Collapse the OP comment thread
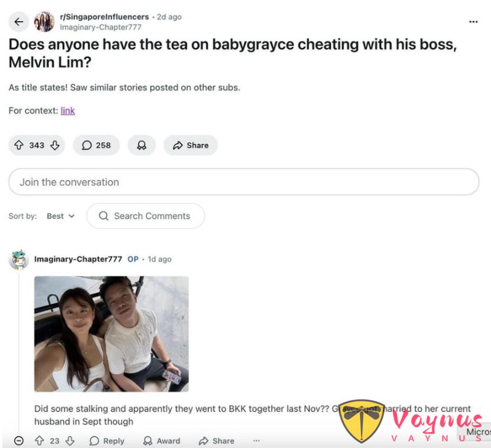The height and width of the screenshot is (448, 491). [x=19, y=441]
